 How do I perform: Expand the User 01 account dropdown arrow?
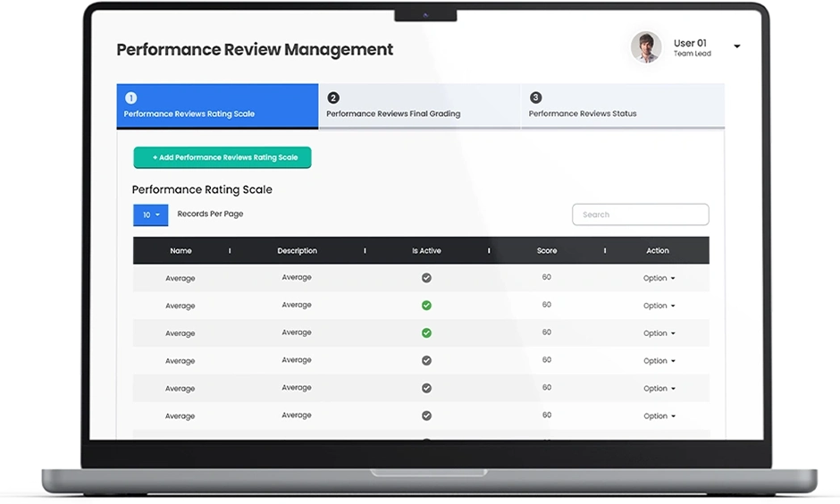pyautogui.click(x=737, y=46)
